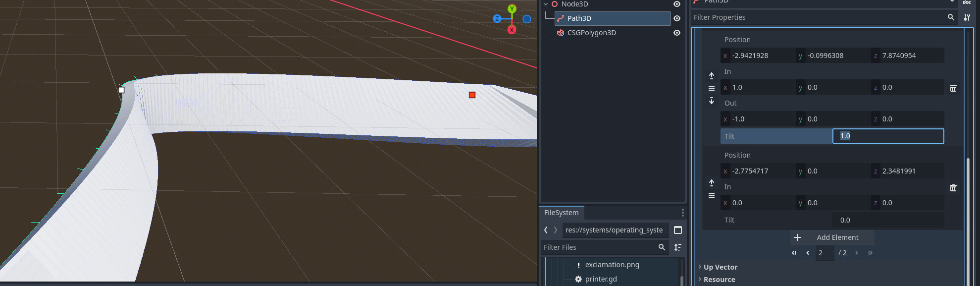Click the Add Element button
This screenshot has width=980, height=286.
tap(832, 237)
